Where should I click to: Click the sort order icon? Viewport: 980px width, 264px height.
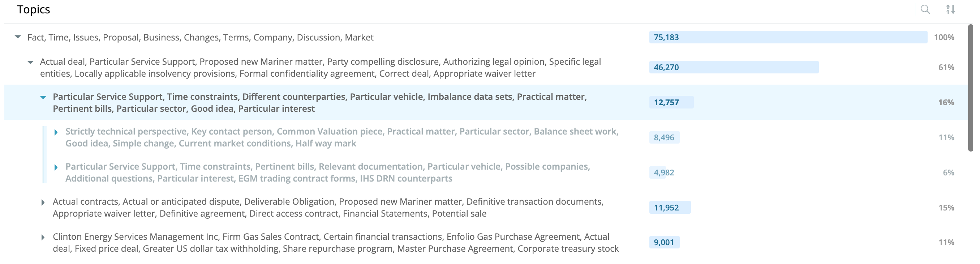(951, 9)
